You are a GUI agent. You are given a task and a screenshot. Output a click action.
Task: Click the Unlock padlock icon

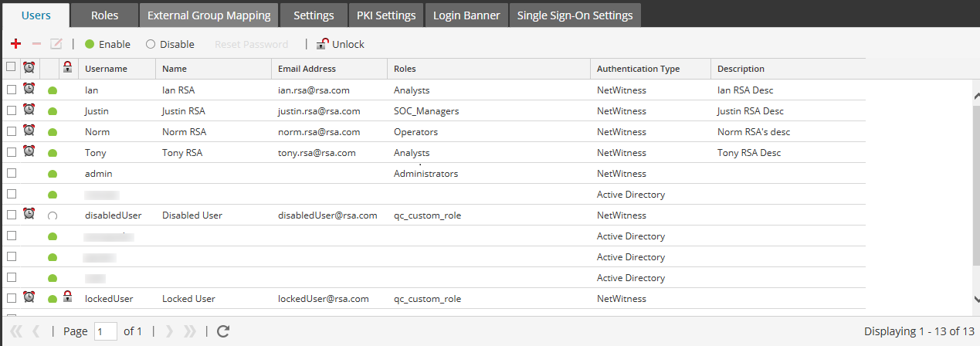pos(322,44)
